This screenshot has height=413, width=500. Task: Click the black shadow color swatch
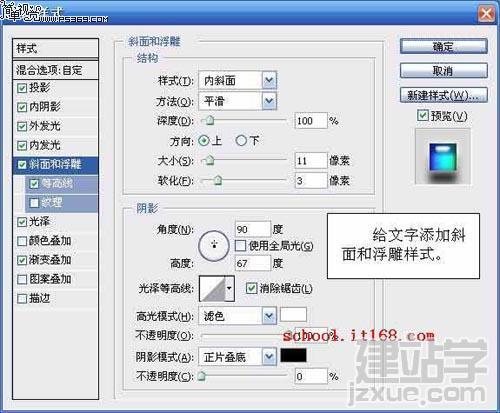pyautogui.click(x=293, y=355)
